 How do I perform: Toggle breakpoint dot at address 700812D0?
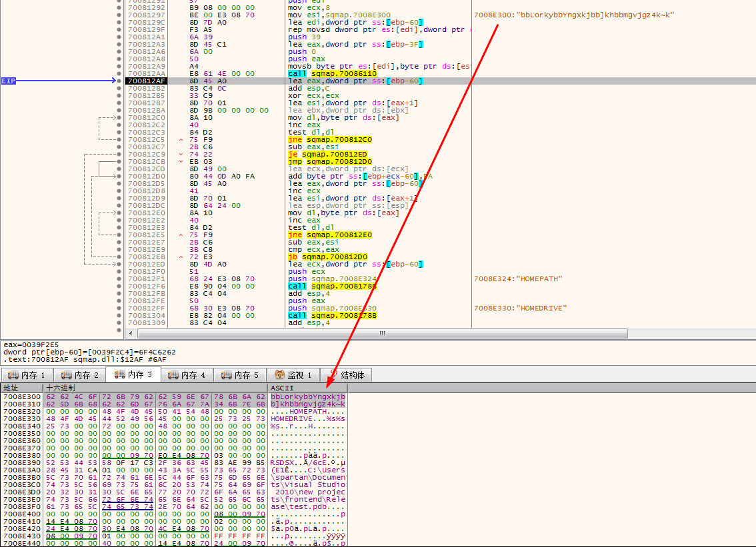(x=119, y=177)
